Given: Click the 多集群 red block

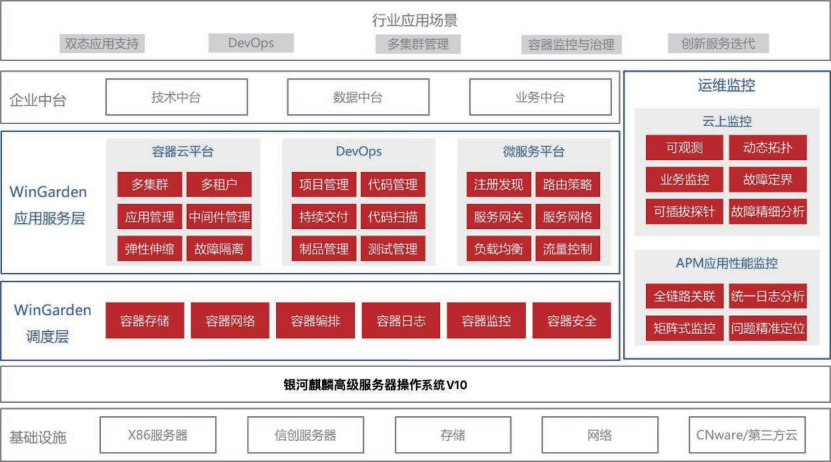Looking at the screenshot, I should point(150,184).
